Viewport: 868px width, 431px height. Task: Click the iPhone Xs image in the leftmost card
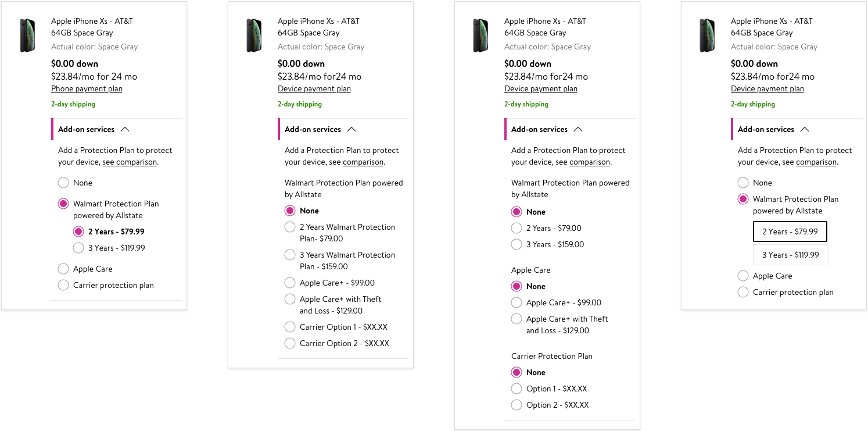27,35
